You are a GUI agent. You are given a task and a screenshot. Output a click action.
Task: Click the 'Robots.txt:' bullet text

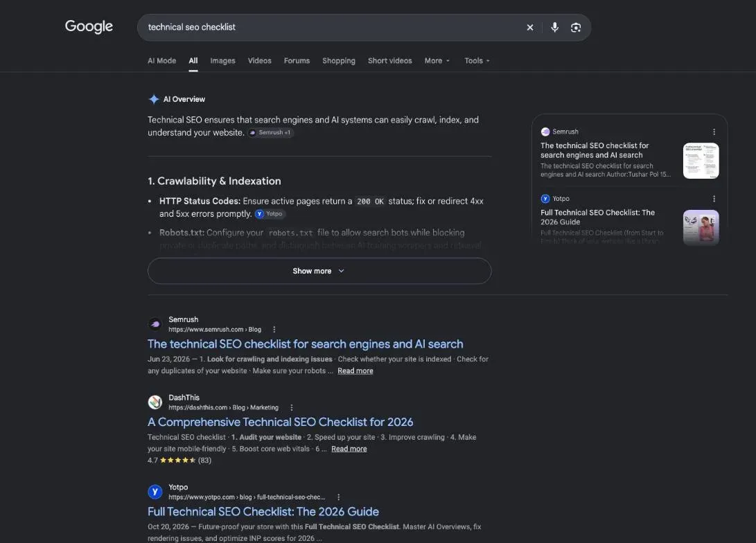point(182,233)
